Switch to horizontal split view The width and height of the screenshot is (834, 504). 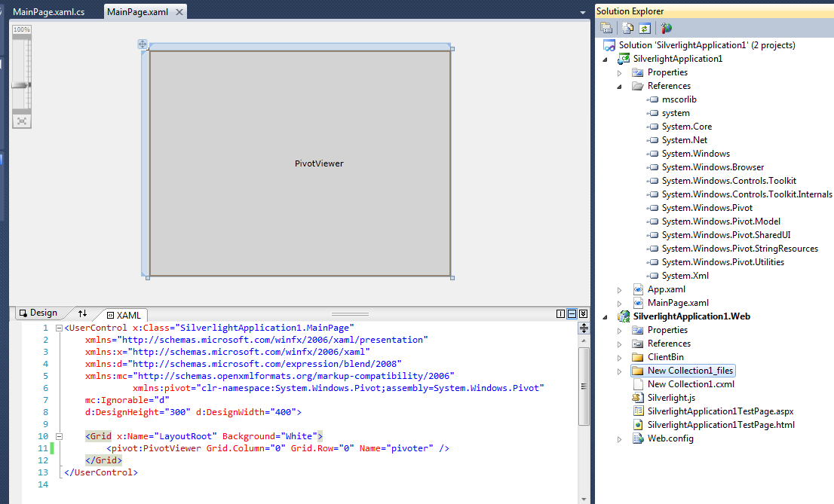[x=572, y=313]
